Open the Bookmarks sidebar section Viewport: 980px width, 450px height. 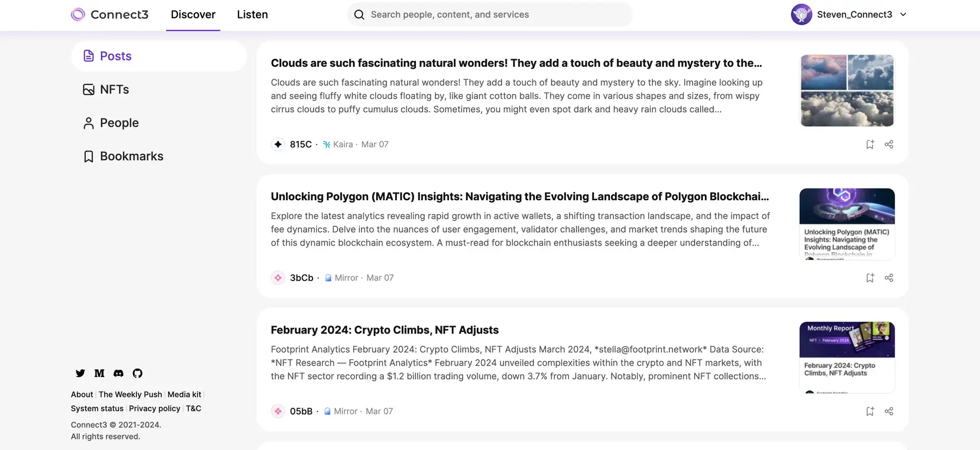(131, 156)
